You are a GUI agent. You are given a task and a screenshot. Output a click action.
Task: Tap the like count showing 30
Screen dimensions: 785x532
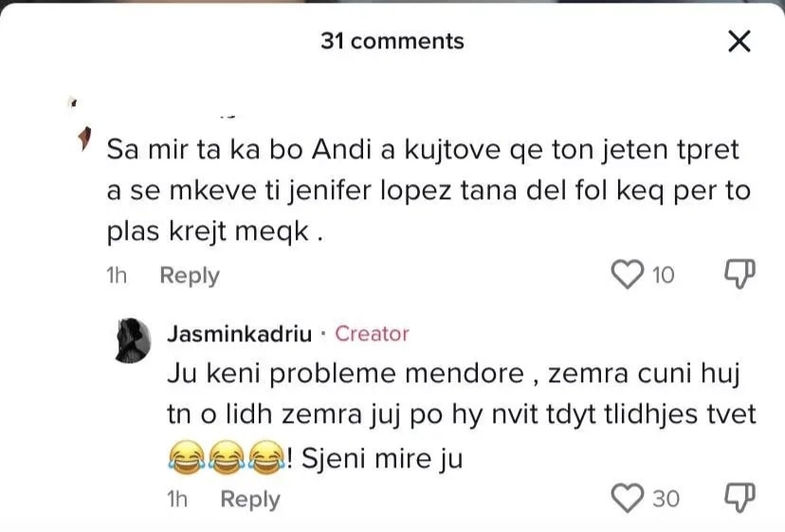666,499
